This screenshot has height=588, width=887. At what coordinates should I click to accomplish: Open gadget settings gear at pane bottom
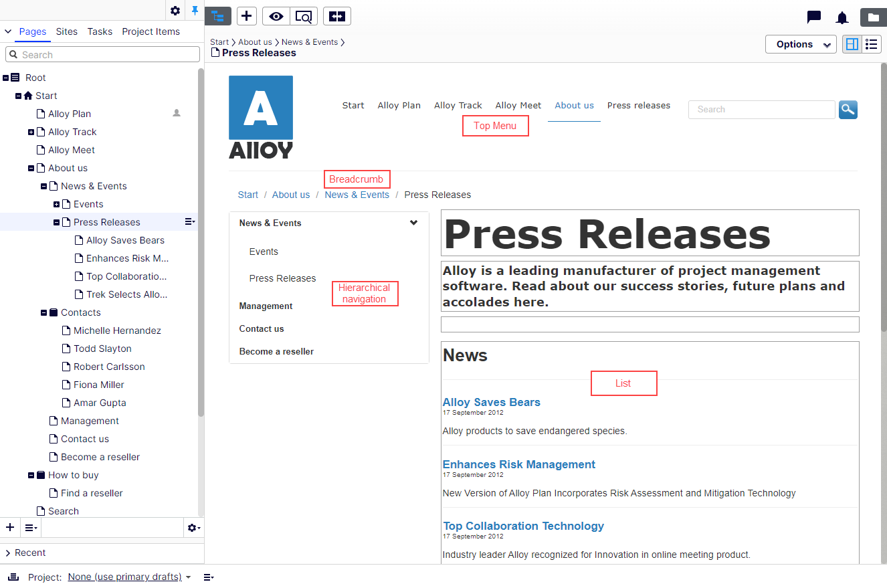193,528
